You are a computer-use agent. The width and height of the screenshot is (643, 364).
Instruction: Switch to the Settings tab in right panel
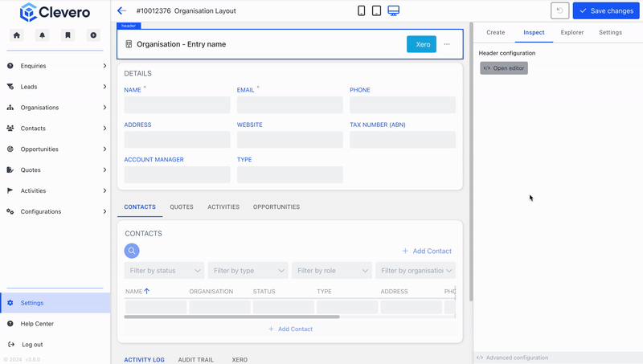[610, 32]
